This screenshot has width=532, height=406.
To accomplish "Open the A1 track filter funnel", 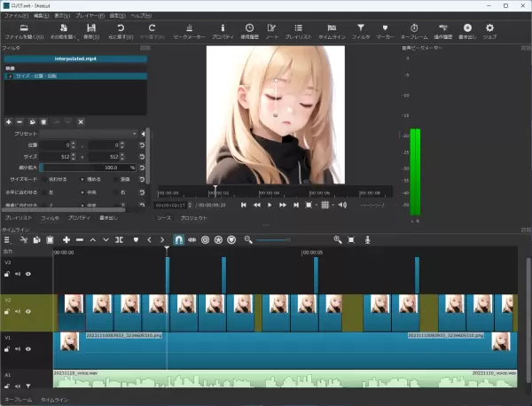I will pos(28,386).
